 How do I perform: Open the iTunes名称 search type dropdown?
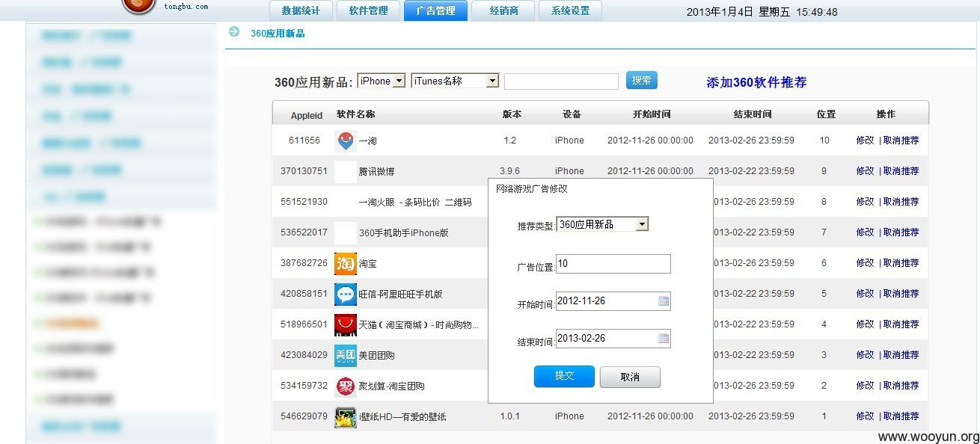(x=455, y=81)
